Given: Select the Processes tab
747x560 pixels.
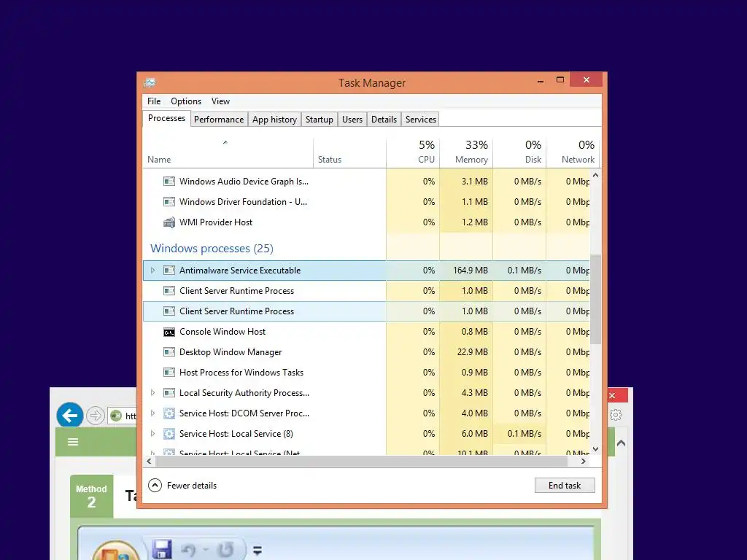Looking at the screenshot, I should coord(166,118).
